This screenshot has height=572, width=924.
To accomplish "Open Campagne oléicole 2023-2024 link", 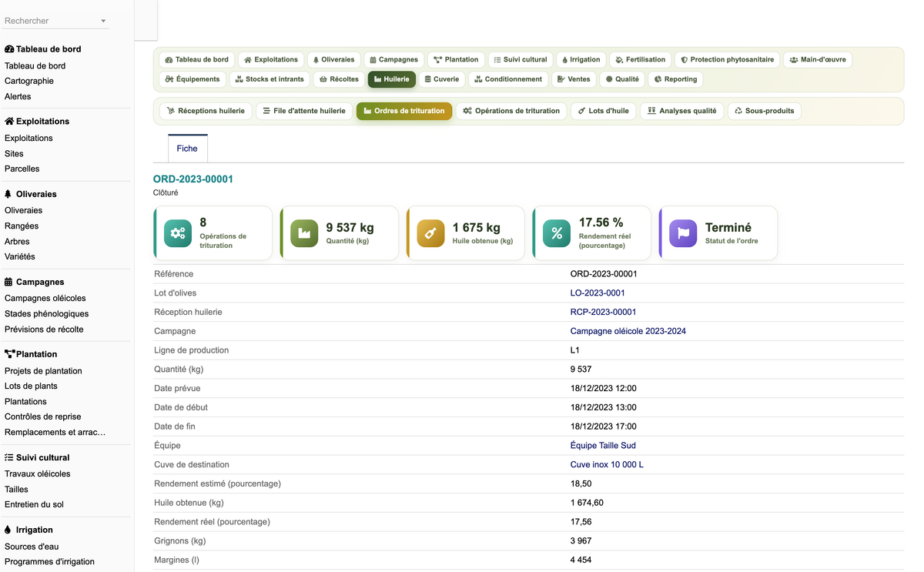I will (x=628, y=331).
